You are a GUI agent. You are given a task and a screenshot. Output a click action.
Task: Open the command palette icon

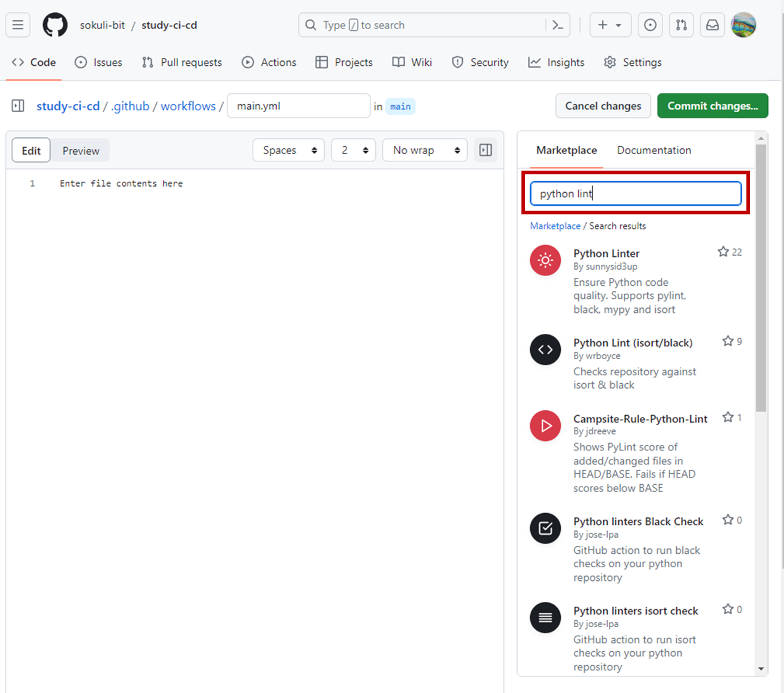click(x=558, y=25)
